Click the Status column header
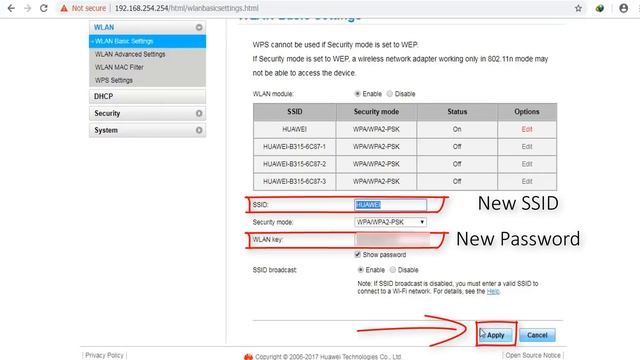The height and width of the screenshot is (360, 640). (x=457, y=112)
